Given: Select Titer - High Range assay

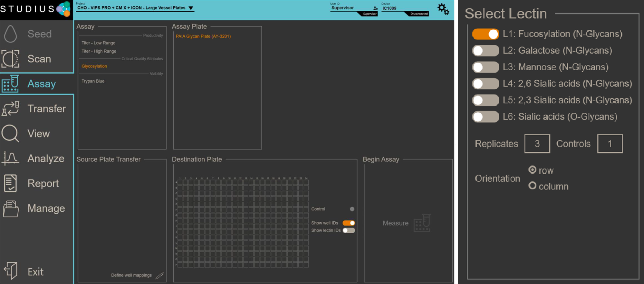Looking at the screenshot, I should [x=99, y=51].
